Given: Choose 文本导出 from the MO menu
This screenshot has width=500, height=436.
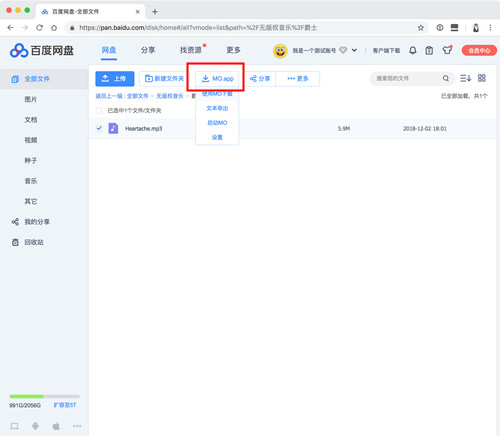Looking at the screenshot, I should (217, 108).
